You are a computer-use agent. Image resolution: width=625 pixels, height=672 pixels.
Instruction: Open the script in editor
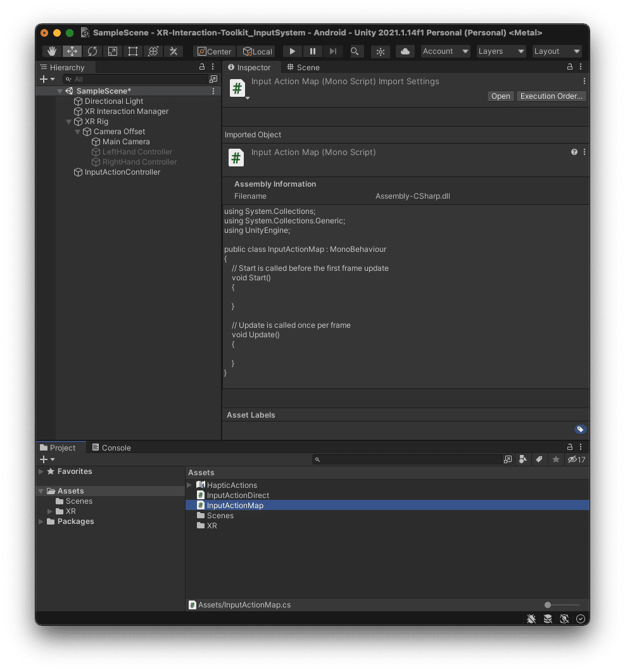tap(501, 96)
